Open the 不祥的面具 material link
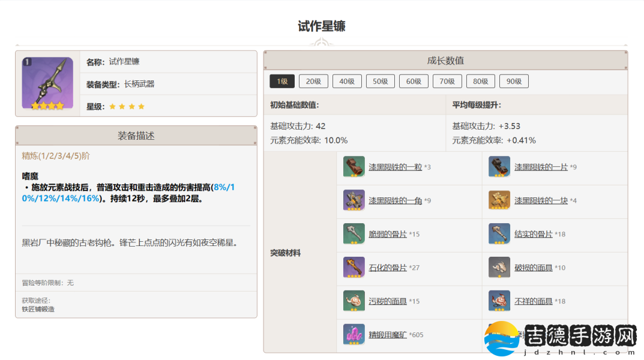Screen dimensions: 644x360 (x=533, y=301)
